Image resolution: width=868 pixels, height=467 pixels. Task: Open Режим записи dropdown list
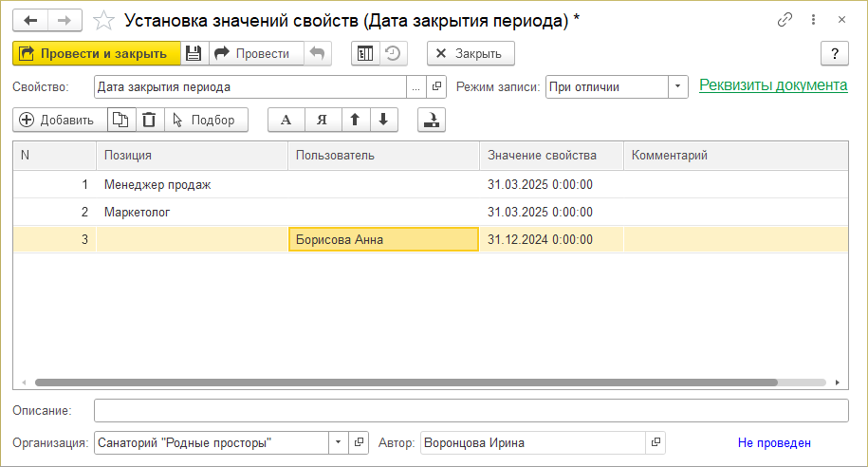(678, 86)
